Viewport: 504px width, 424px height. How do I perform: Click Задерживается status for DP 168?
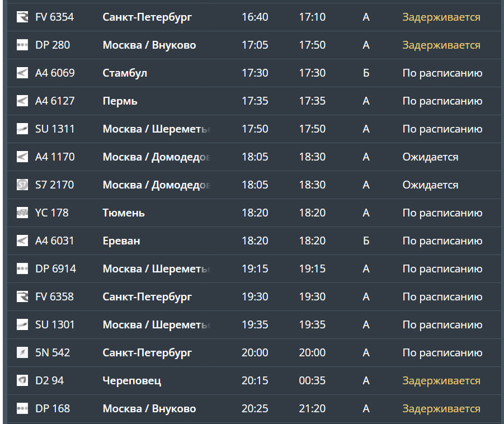coord(441,409)
